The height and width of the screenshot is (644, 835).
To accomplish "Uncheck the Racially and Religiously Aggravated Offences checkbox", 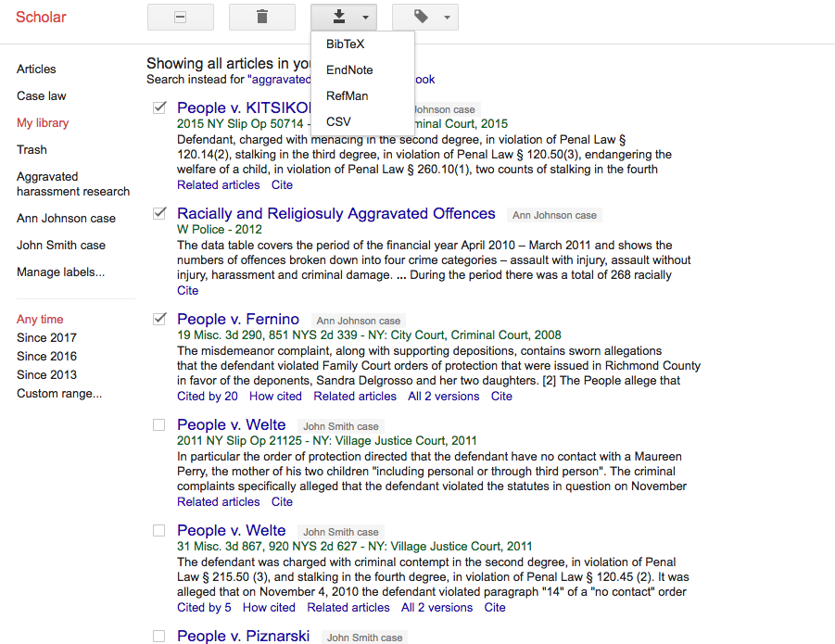I will [159, 212].
